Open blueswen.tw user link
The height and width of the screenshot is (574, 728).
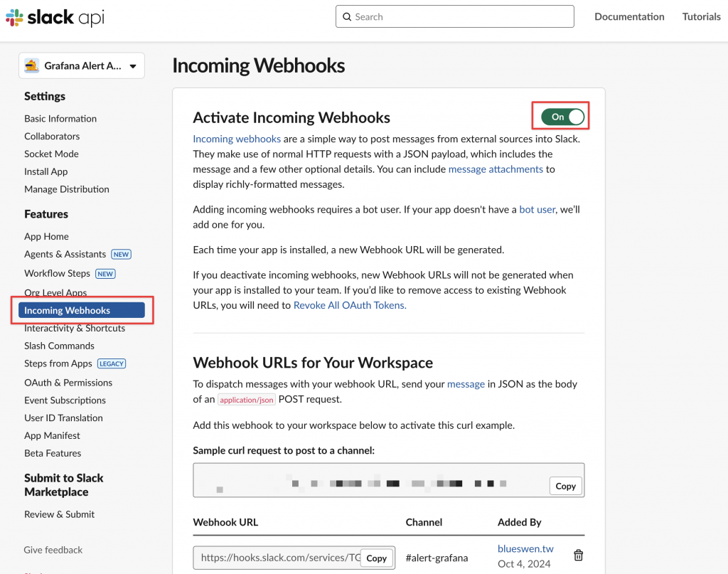525,549
